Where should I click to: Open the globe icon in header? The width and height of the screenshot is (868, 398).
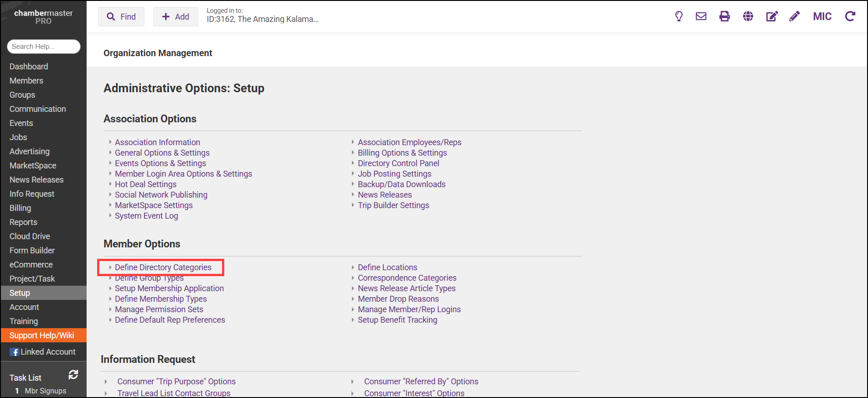coord(748,16)
